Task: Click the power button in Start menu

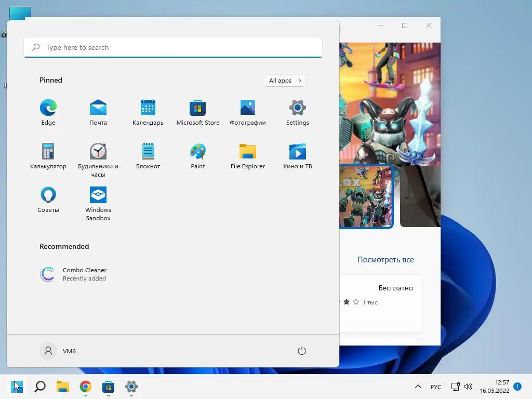Action: (x=302, y=351)
